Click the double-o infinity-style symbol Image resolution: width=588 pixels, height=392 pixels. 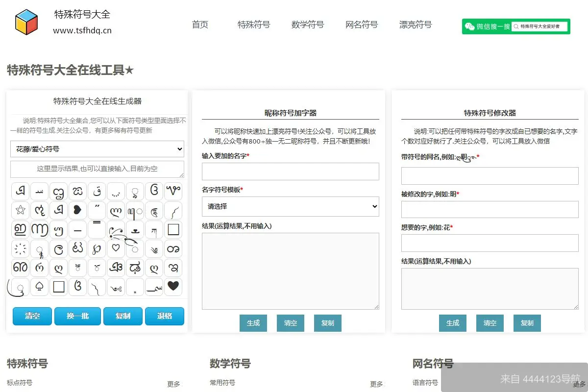(x=174, y=249)
